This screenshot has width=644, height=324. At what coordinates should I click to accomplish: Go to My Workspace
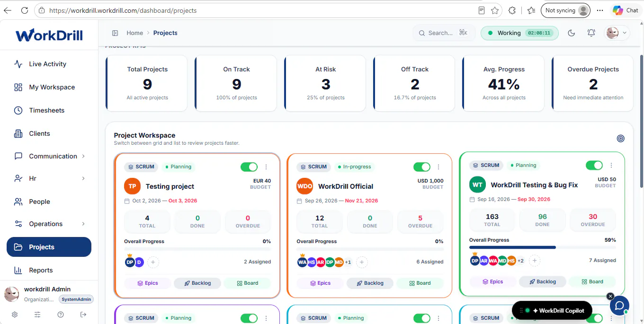[49, 87]
